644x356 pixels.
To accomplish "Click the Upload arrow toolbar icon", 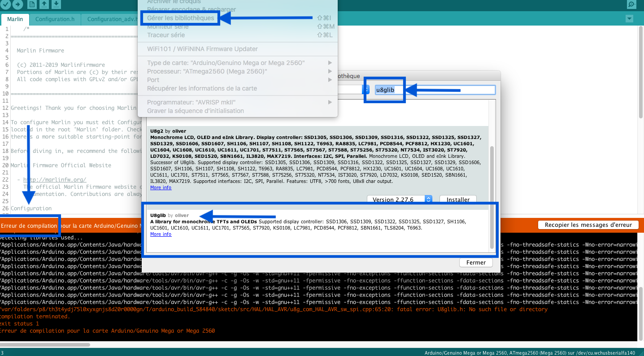I will [17, 4].
